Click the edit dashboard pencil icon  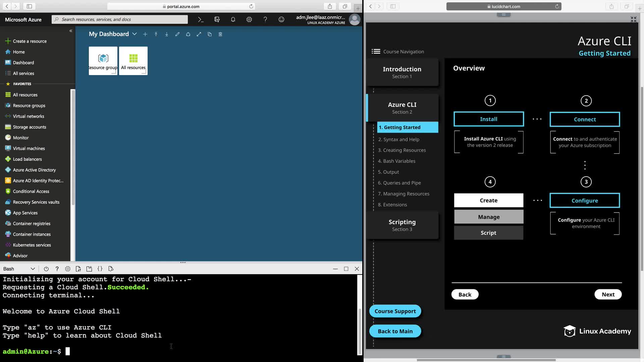coord(177,34)
